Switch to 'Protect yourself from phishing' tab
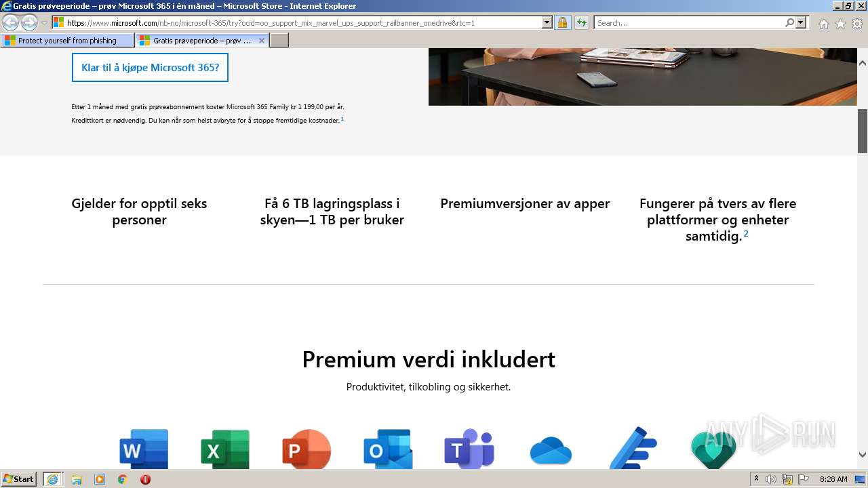The width and height of the screenshot is (868, 488). tap(67, 41)
